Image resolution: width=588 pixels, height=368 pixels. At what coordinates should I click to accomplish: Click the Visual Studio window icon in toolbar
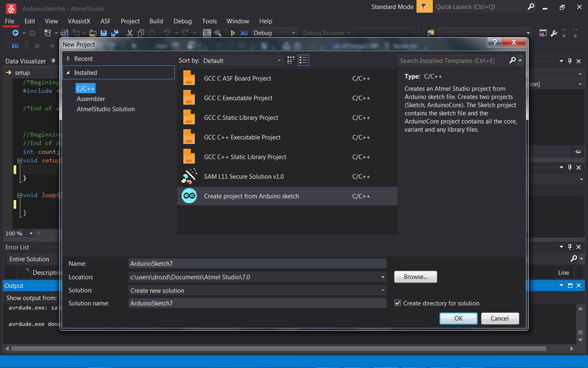[x=543, y=33]
